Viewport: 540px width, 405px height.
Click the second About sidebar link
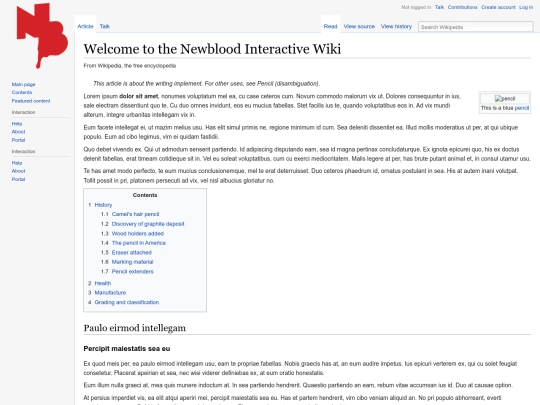click(18, 171)
